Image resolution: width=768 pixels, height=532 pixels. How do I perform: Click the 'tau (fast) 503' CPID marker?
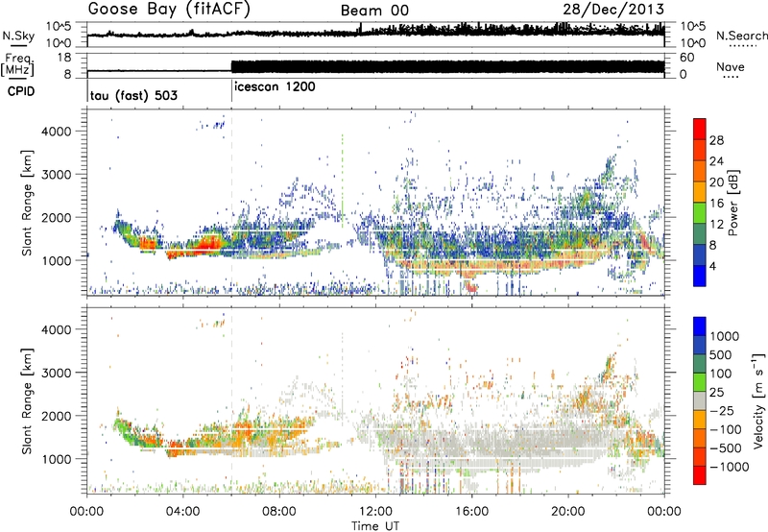[x=133, y=95]
